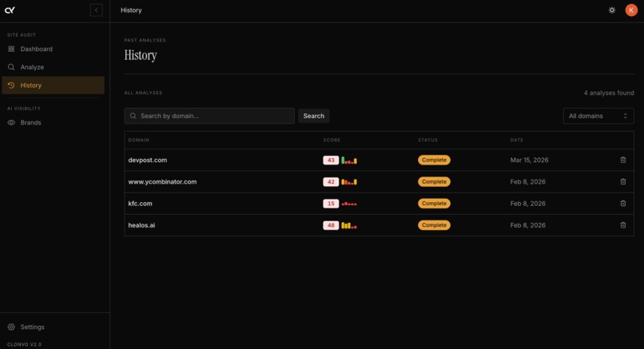Viewport: 644px width, 349px height.
Task: Open Settings in the sidebar
Action: (x=53, y=327)
